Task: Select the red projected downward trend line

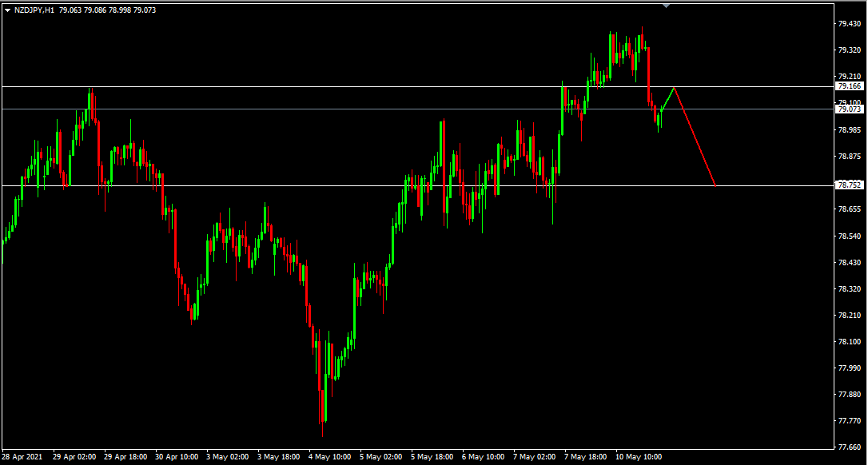Action: click(x=695, y=136)
